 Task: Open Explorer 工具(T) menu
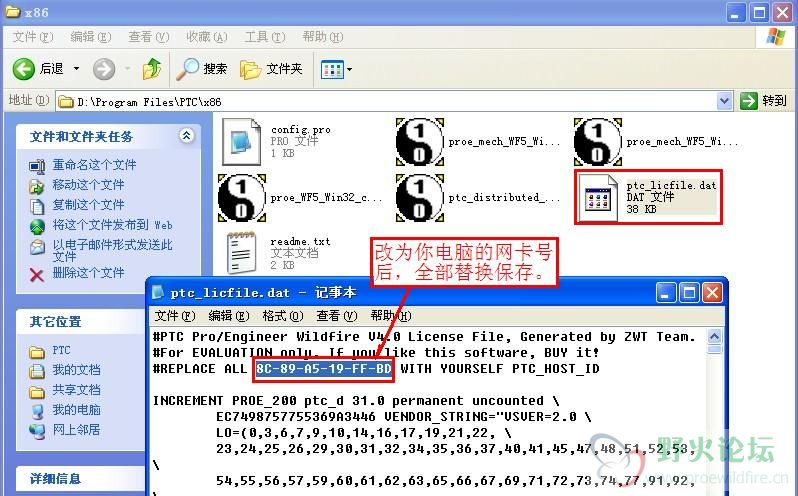265,37
